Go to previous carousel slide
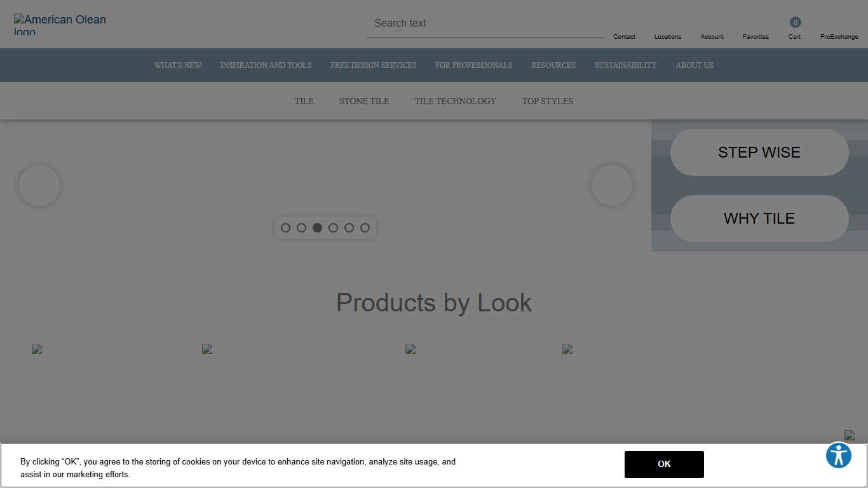 [x=39, y=186]
